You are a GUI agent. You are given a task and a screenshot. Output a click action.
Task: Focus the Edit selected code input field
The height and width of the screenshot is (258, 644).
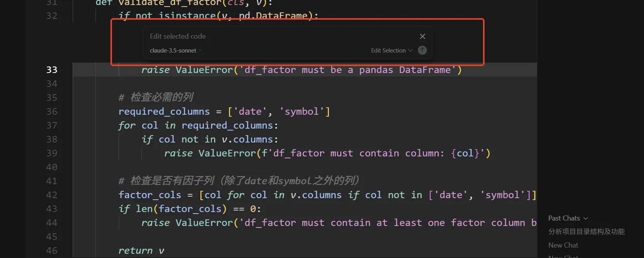tap(282, 36)
